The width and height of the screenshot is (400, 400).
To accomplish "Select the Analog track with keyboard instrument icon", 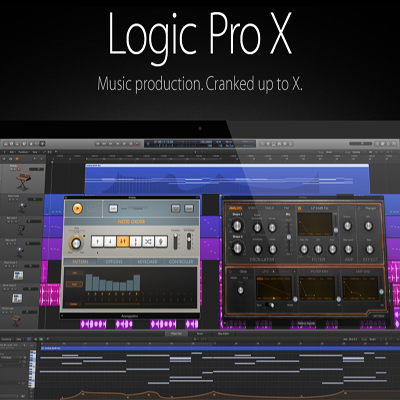I will [x=23, y=181].
